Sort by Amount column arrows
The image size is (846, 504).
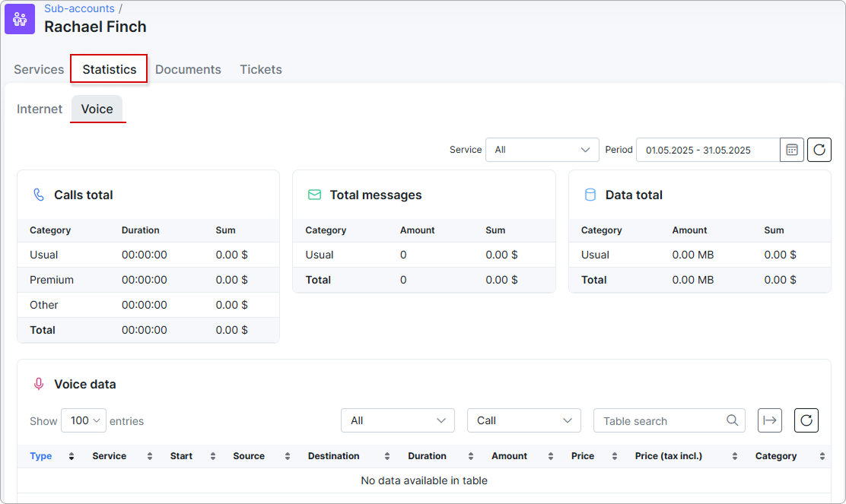tap(550, 456)
